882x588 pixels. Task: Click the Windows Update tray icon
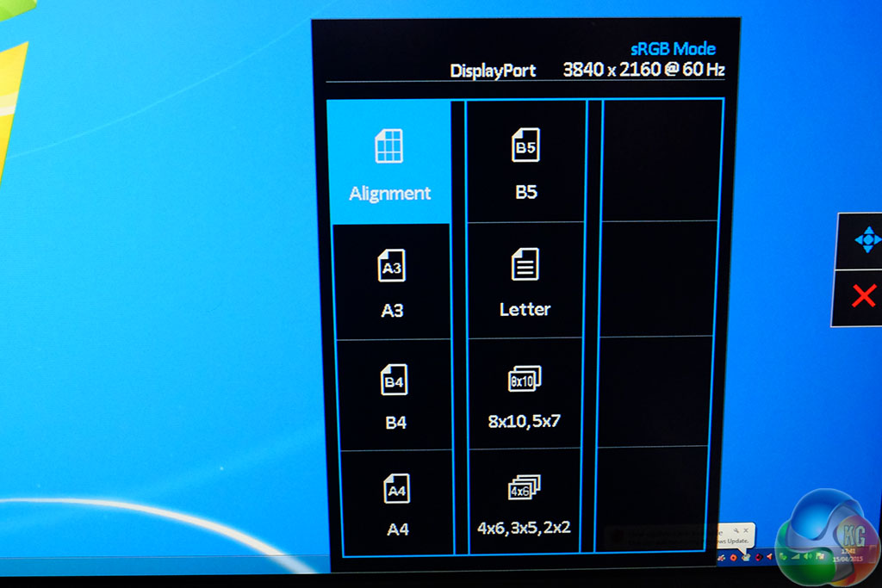(x=746, y=557)
